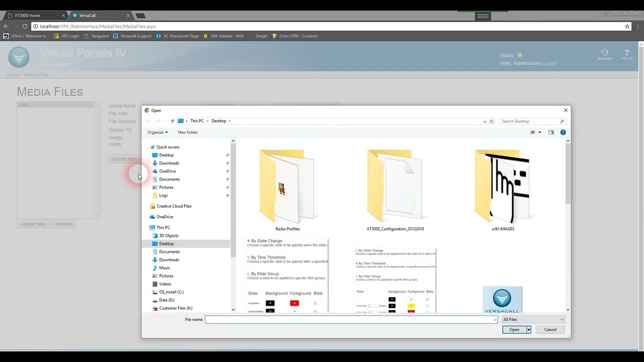Go back in the browser
The image size is (644, 362).
[6, 26]
